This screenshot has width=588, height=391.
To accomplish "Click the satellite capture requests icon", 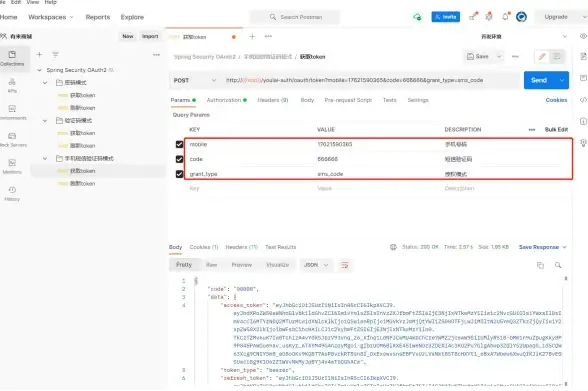I will pyautogui.click(x=473, y=16).
